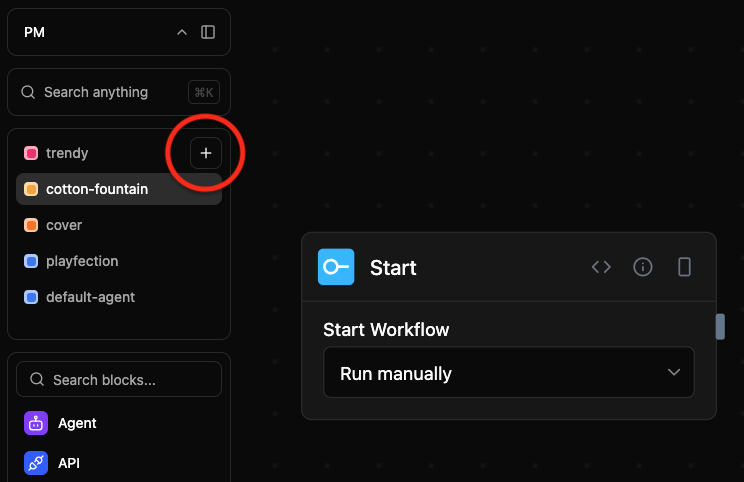The width and height of the screenshot is (744, 482).
Task: Click the mobile device icon on Start block
Action: tap(684, 267)
